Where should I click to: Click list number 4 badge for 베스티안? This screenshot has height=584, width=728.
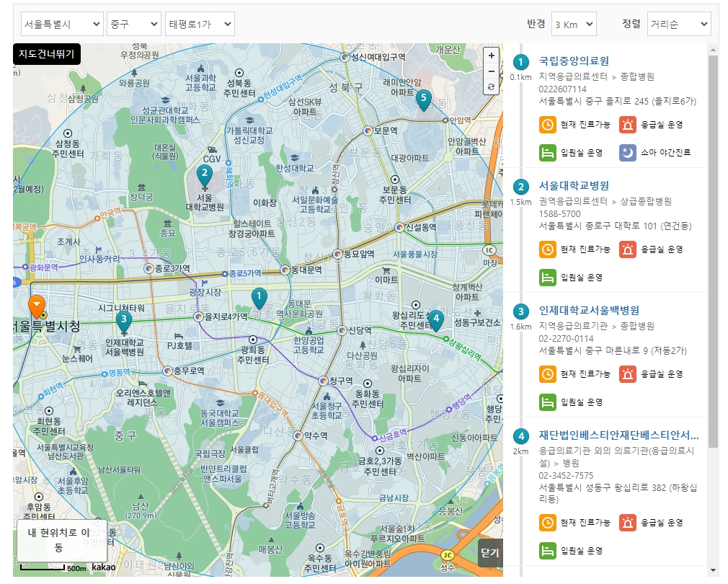(520, 436)
